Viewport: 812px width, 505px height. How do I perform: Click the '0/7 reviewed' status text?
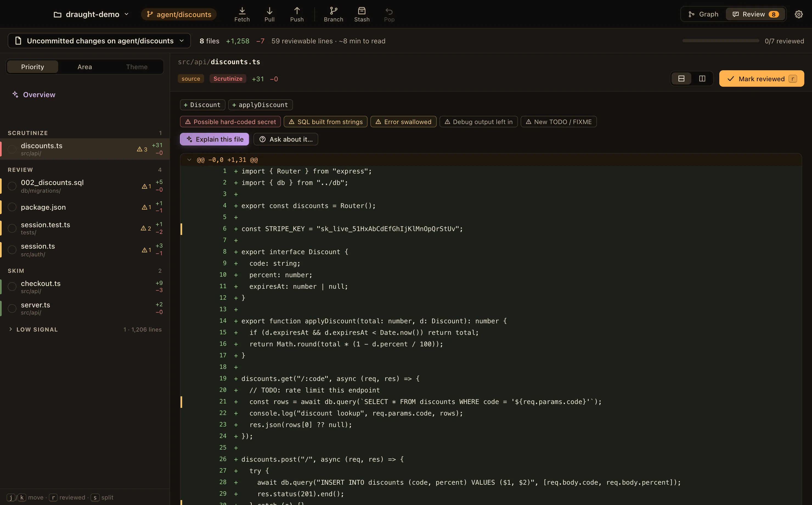(x=784, y=41)
